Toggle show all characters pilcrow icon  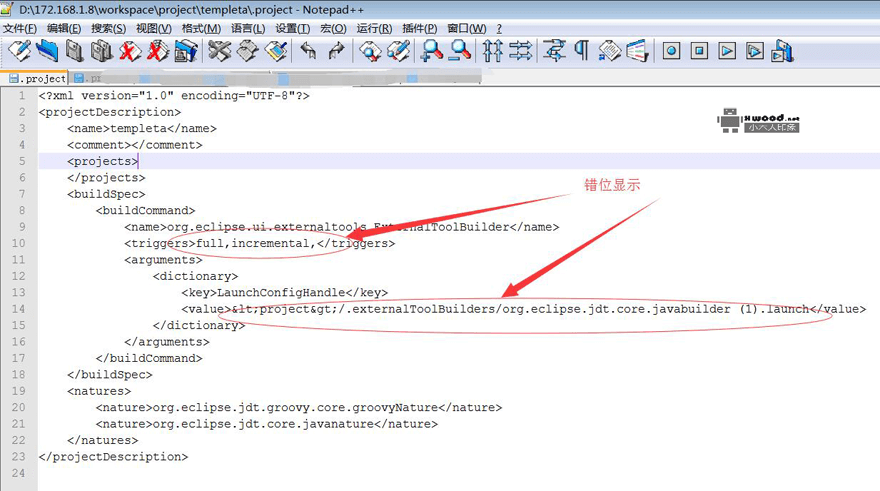[x=582, y=51]
